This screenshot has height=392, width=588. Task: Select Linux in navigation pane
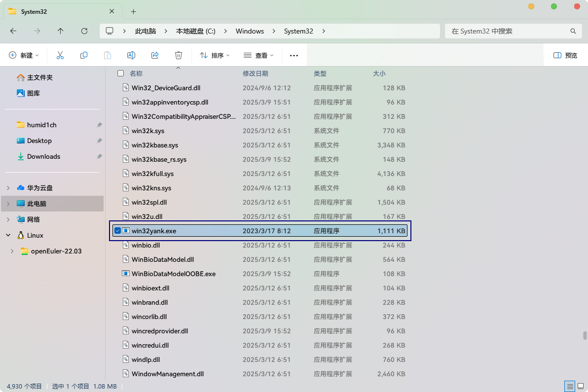tap(35, 235)
